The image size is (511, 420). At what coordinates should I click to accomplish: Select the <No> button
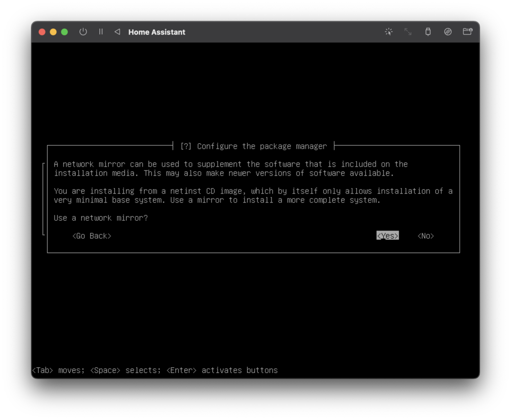click(426, 235)
